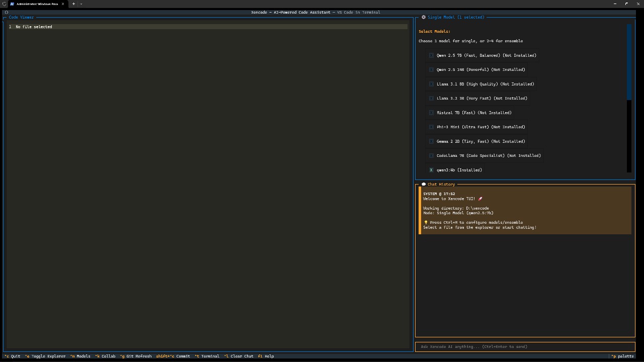Toggle the Qwen 2.5 7B model checkbox

tap(431, 55)
